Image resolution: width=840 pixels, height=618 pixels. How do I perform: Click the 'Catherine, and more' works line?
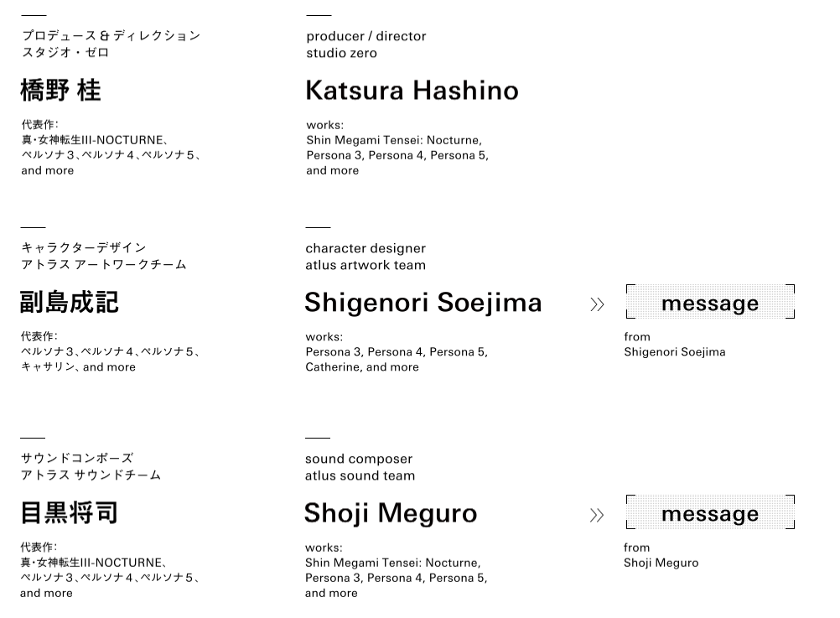(361, 367)
